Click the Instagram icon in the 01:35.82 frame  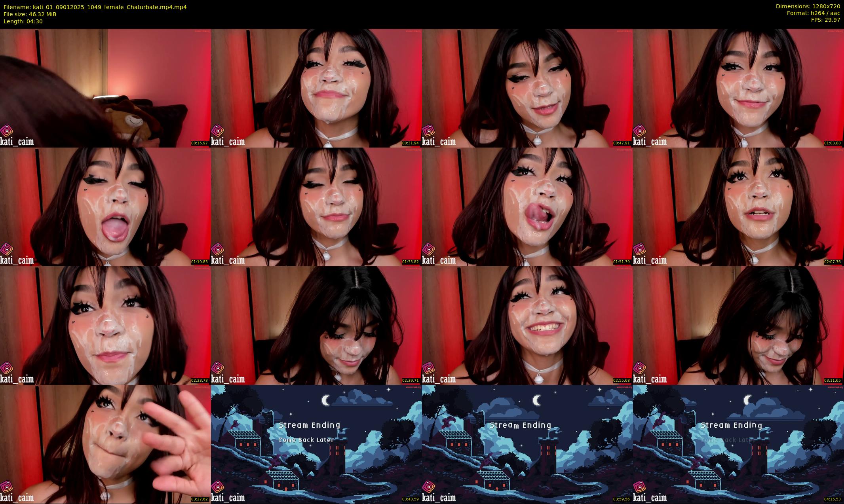[218, 249]
